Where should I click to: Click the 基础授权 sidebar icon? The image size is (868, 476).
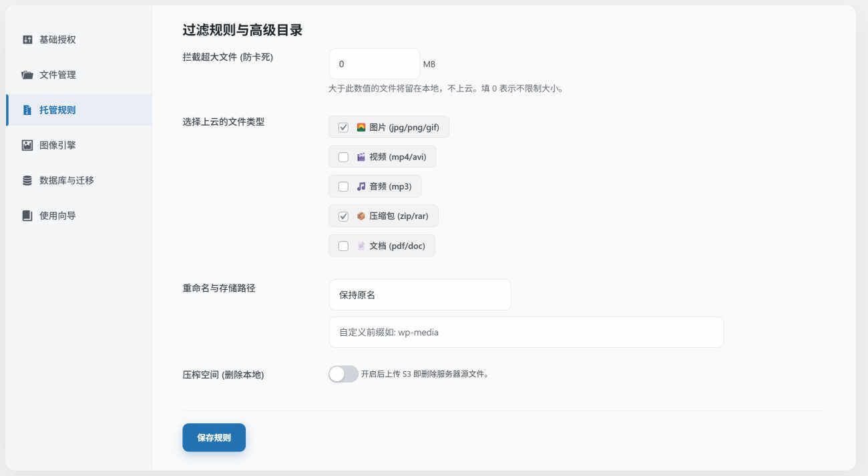click(x=27, y=39)
